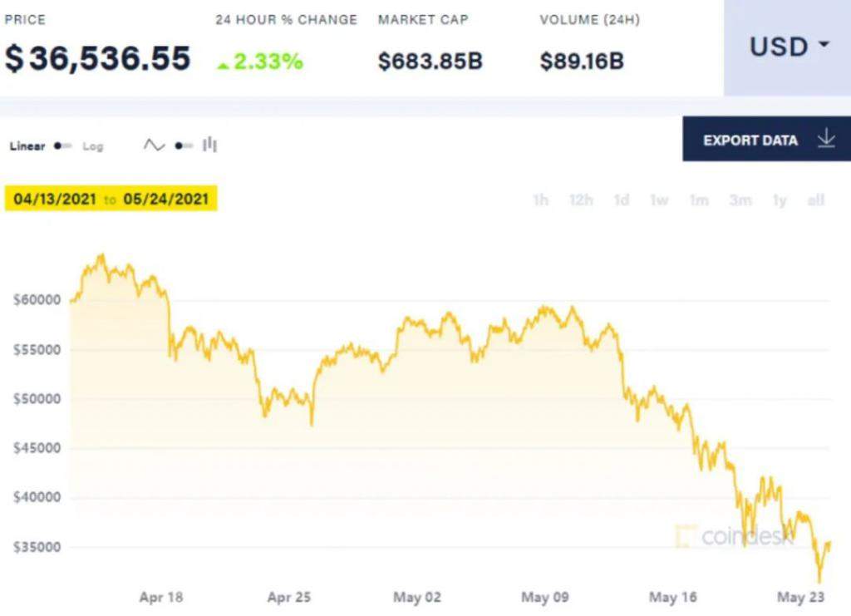Click the price line near May 09
This screenshot has width=851, height=616.
[x=545, y=309]
